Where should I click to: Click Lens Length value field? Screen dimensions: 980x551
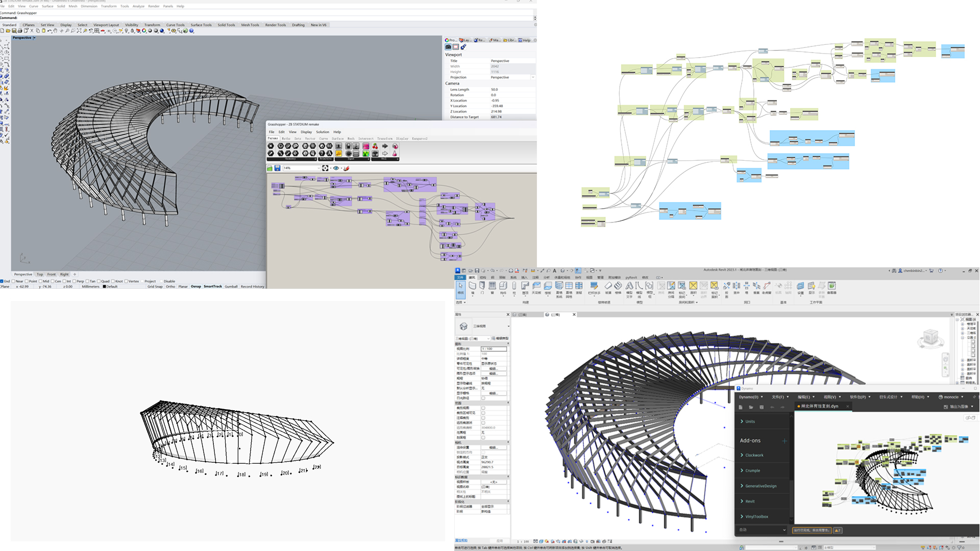click(x=510, y=89)
